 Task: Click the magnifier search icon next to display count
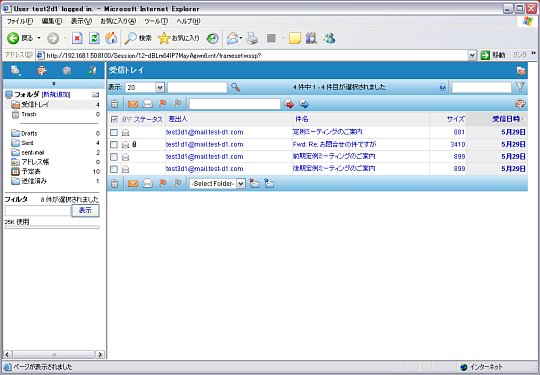236,87
